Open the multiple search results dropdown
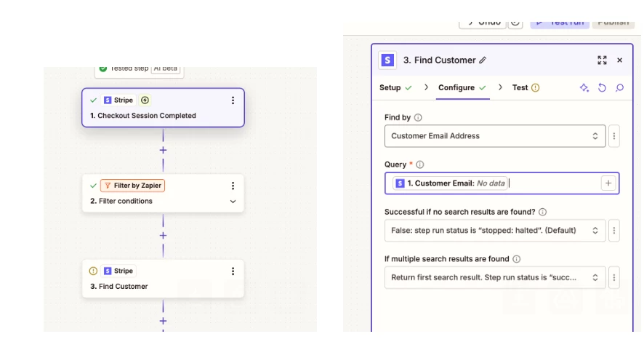644x342 pixels. [495, 277]
